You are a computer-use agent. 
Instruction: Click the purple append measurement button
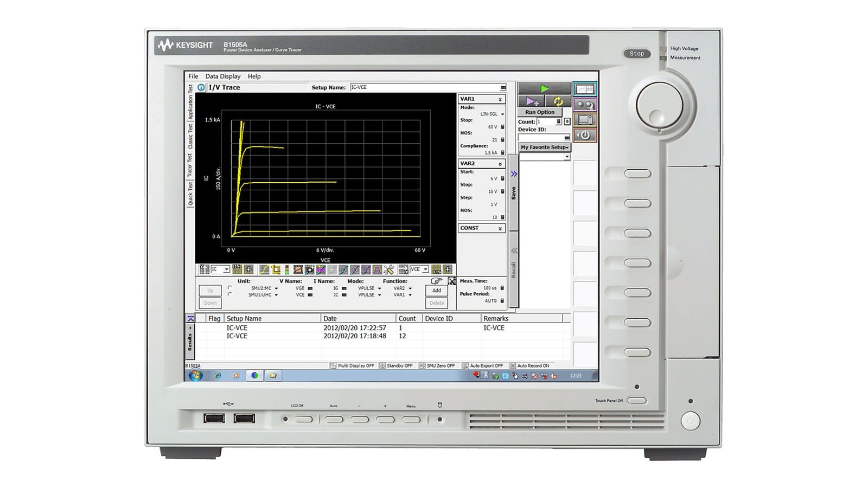[531, 101]
